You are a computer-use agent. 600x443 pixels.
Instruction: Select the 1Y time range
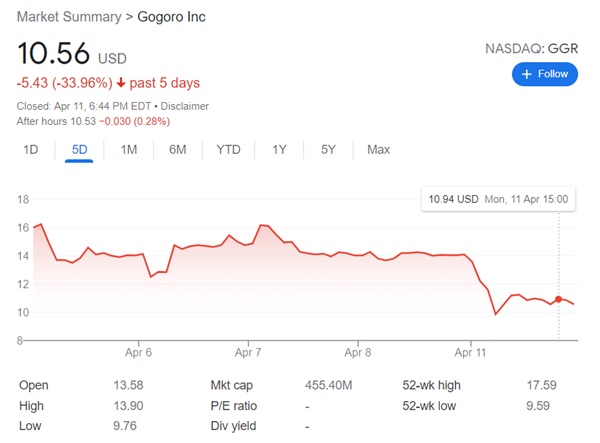click(x=279, y=149)
